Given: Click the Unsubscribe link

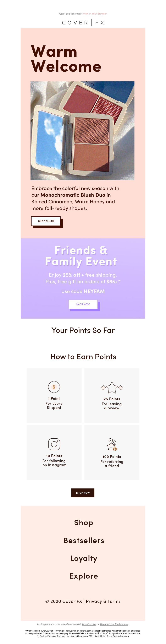Looking at the screenshot, I should click(89, 624).
